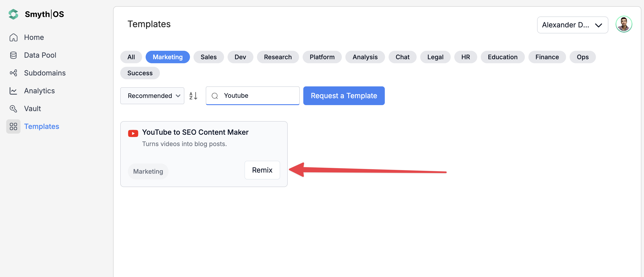Image resolution: width=644 pixels, height=277 pixels.
Task: Toggle A-Z sort order icon
Action: (x=193, y=96)
